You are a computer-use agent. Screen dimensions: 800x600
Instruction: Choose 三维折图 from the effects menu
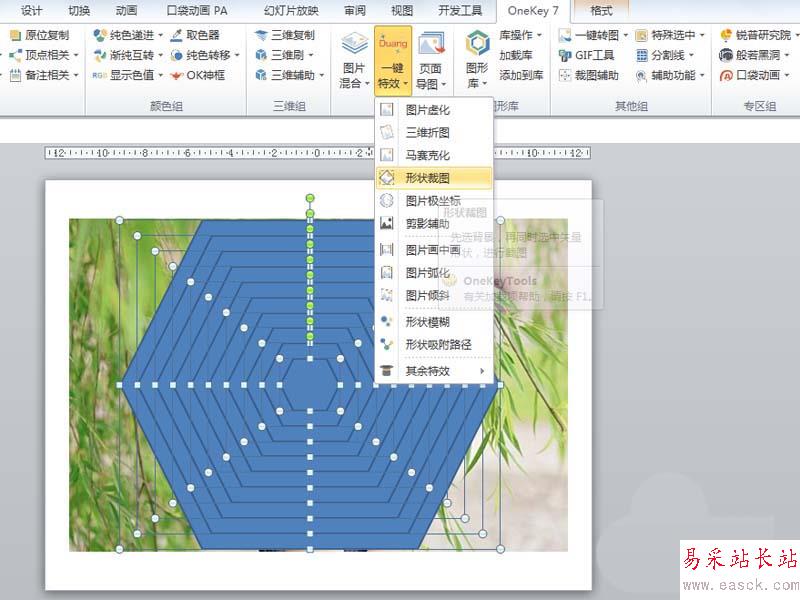(434, 133)
